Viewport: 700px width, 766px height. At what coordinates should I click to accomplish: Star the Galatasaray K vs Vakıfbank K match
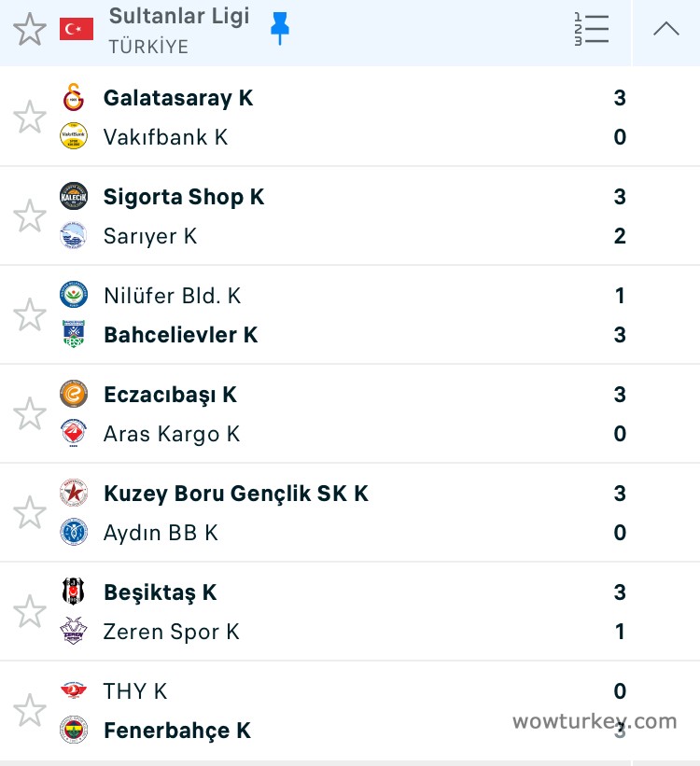[30, 118]
